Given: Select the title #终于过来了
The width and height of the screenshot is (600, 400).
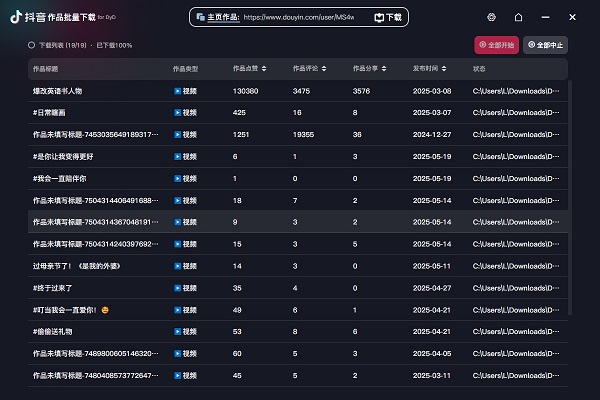Looking at the screenshot, I should coord(52,288).
